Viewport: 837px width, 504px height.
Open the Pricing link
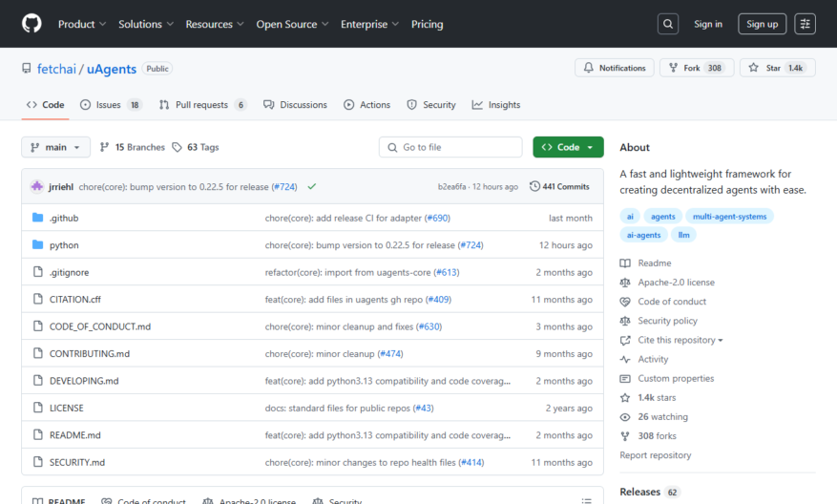click(427, 24)
